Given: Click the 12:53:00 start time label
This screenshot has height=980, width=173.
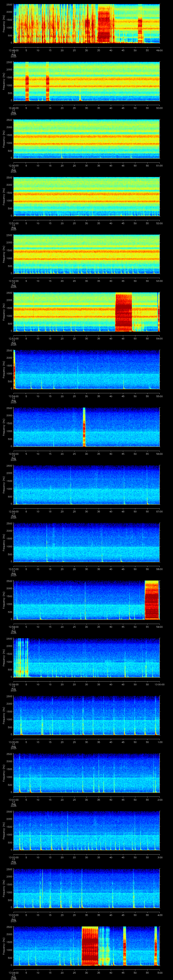Looking at the screenshot, I should (14, 339).
